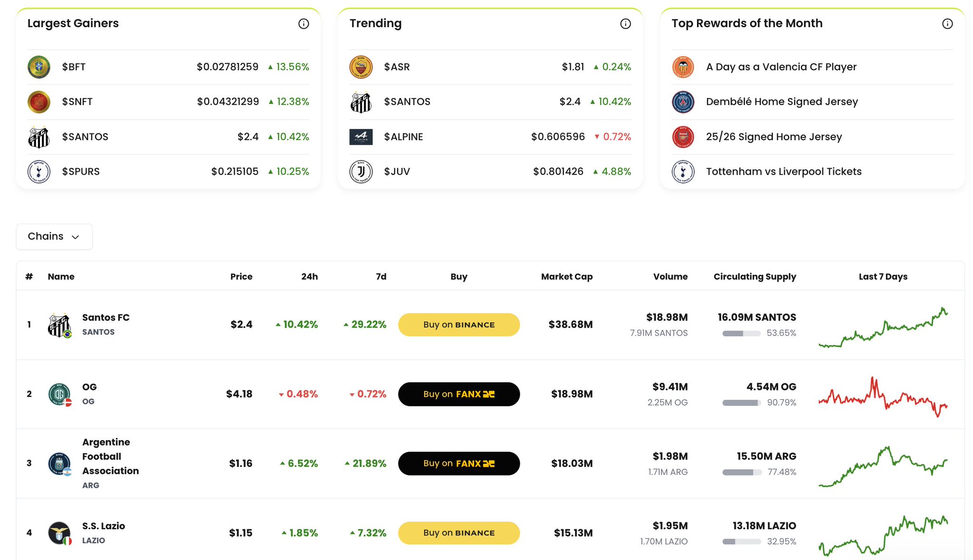Screen dimensions: 973x560
Task: Click info icon on Top Rewards card
Action: [x=947, y=24]
